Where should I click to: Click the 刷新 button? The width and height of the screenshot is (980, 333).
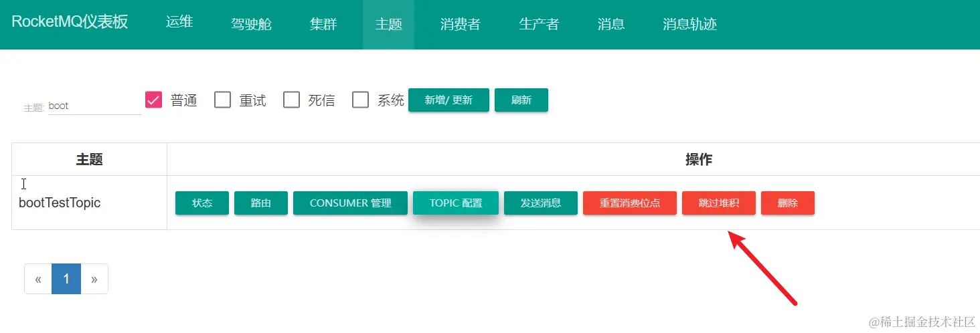tap(521, 100)
